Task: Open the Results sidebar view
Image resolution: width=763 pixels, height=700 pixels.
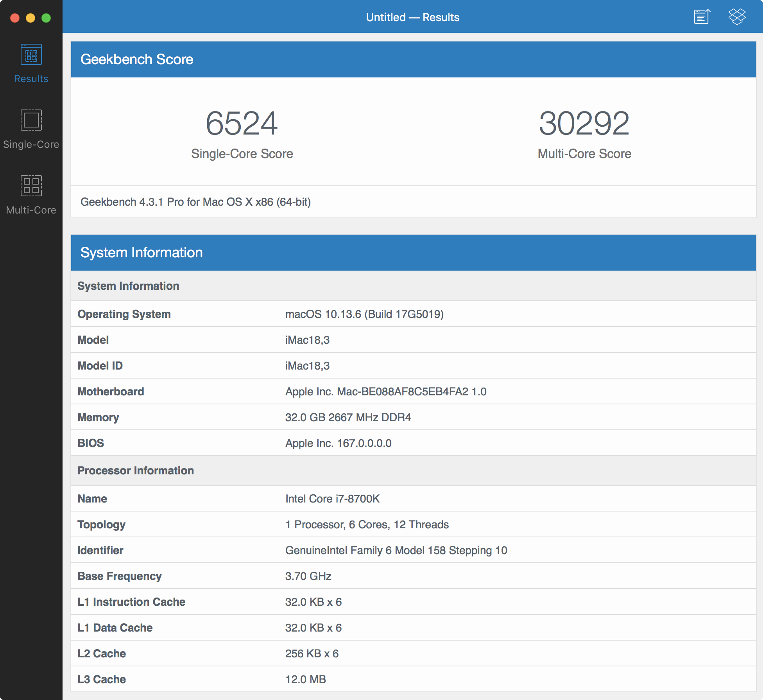Action: pyautogui.click(x=31, y=63)
